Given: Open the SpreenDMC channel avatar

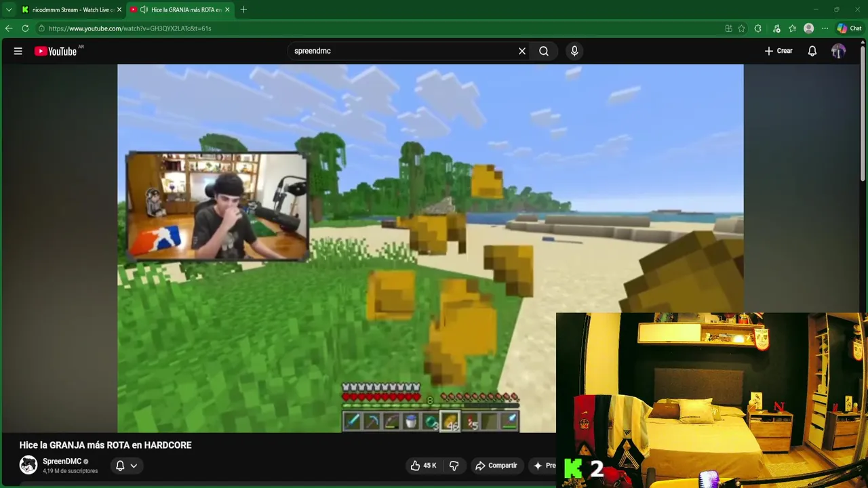Looking at the screenshot, I should point(28,465).
